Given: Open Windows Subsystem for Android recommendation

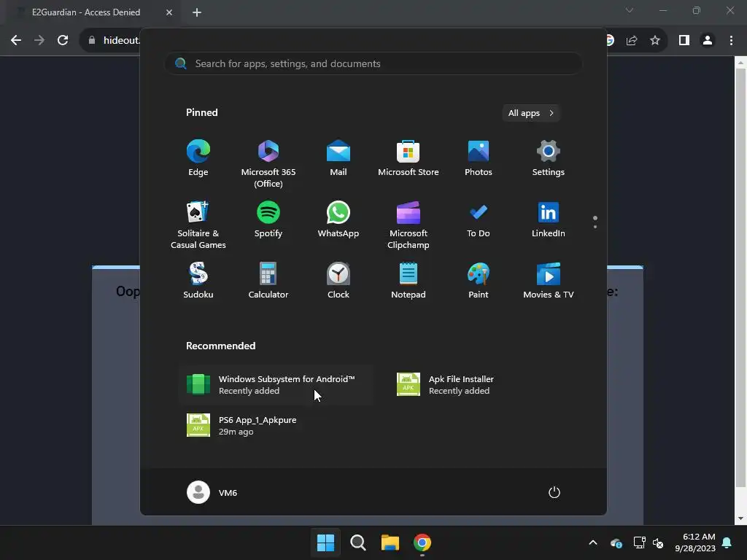Looking at the screenshot, I should (276, 384).
